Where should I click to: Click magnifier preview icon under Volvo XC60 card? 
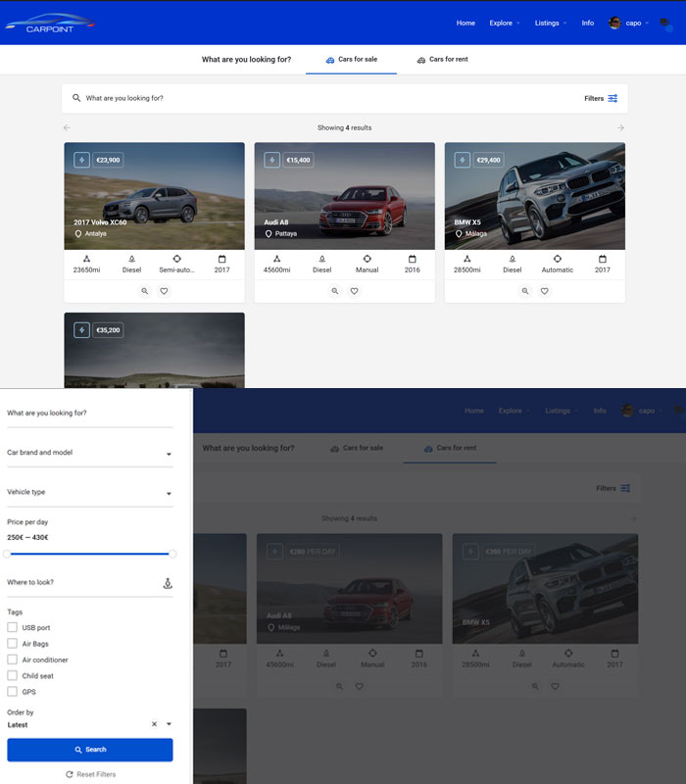click(144, 291)
